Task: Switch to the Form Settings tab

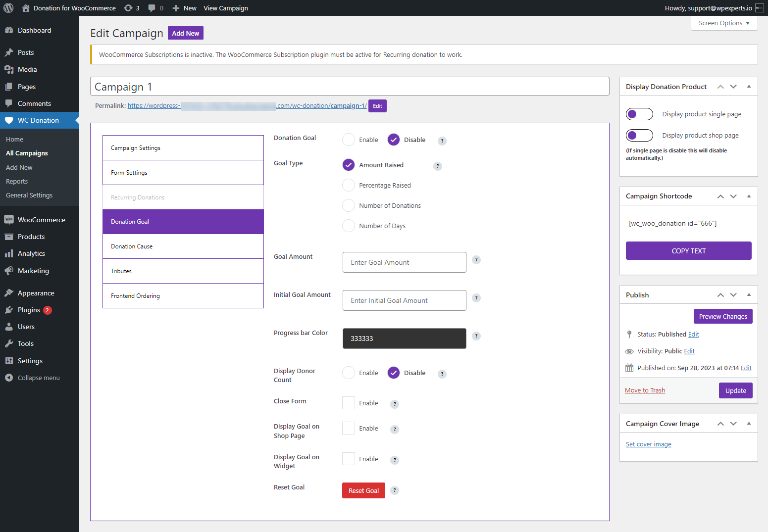Action: pyautogui.click(x=183, y=173)
